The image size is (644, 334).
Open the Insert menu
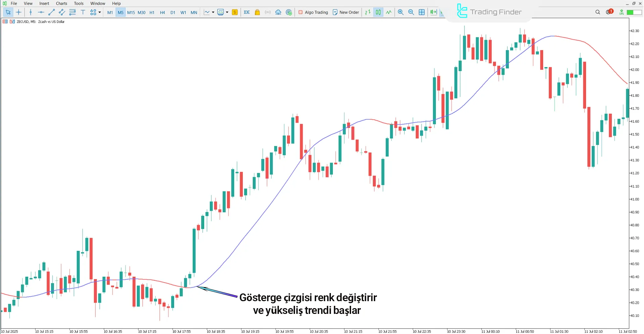tap(44, 3)
